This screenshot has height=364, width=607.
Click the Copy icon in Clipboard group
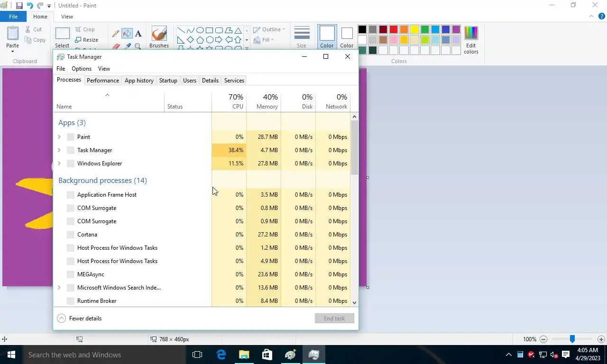(x=28, y=40)
